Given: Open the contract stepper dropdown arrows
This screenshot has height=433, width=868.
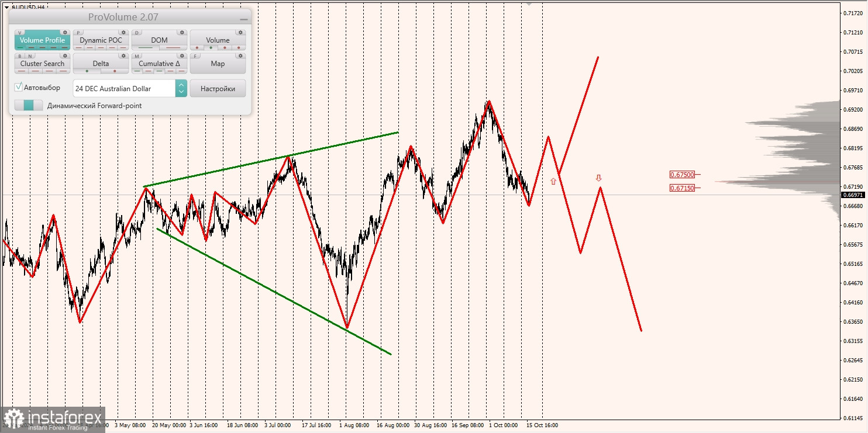Looking at the screenshot, I should pyautogui.click(x=181, y=88).
